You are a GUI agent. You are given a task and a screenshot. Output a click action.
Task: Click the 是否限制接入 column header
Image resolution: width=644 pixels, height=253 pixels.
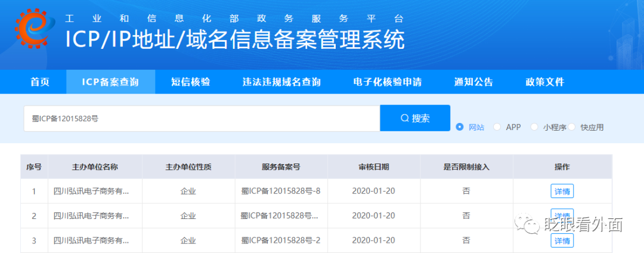(x=466, y=166)
